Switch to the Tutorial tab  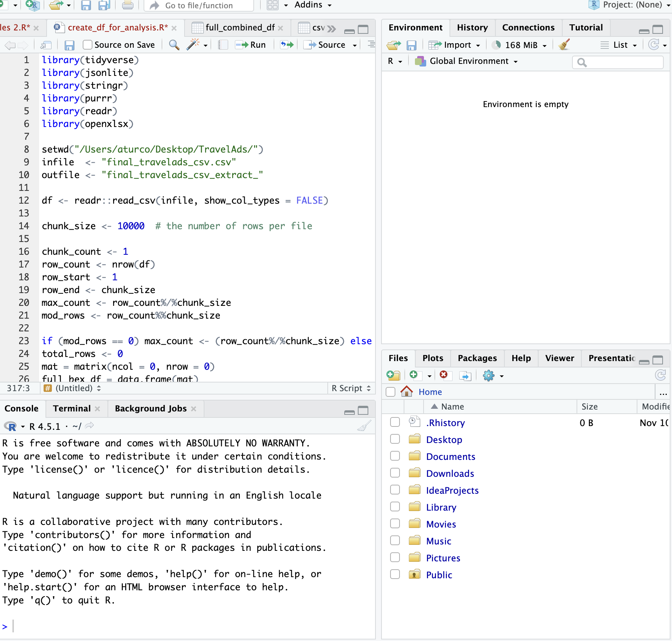pyautogui.click(x=586, y=27)
